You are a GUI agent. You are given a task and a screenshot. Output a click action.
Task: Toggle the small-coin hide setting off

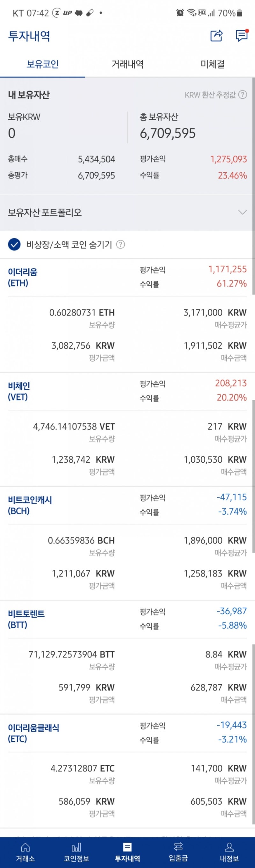(x=13, y=245)
